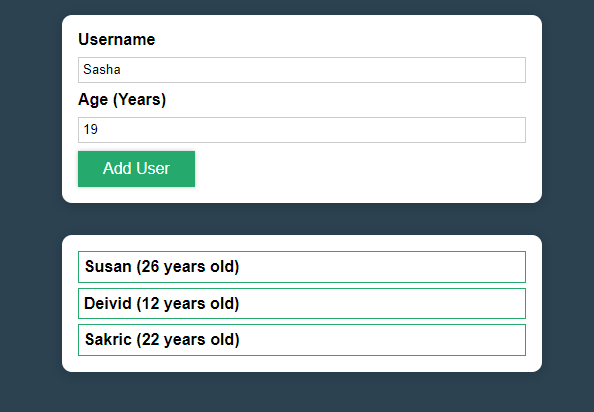Image resolution: width=594 pixels, height=412 pixels.
Task: Click the white space beside the Add User button
Action: pos(360,169)
